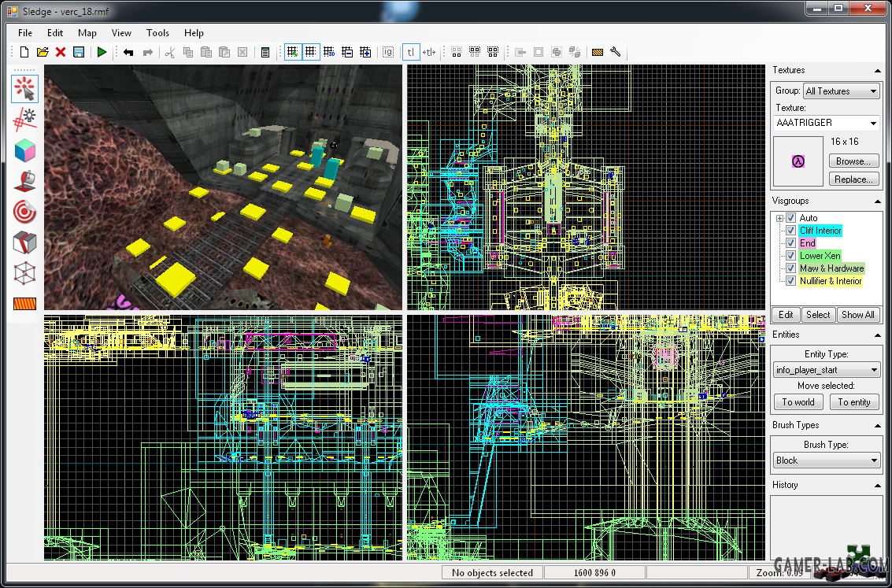
Task: Undo the last action with the left arrow
Action: (128, 52)
